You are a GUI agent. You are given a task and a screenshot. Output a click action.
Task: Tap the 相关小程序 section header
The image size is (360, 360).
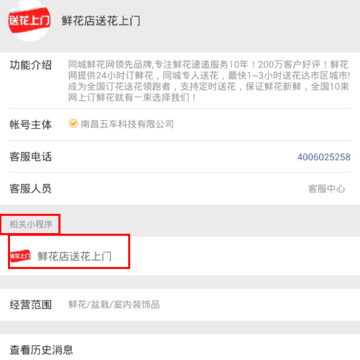(30, 224)
